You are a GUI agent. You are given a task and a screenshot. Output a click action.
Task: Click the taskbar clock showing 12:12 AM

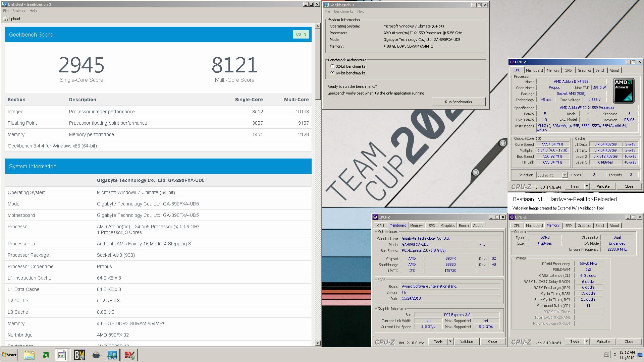click(x=627, y=355)
